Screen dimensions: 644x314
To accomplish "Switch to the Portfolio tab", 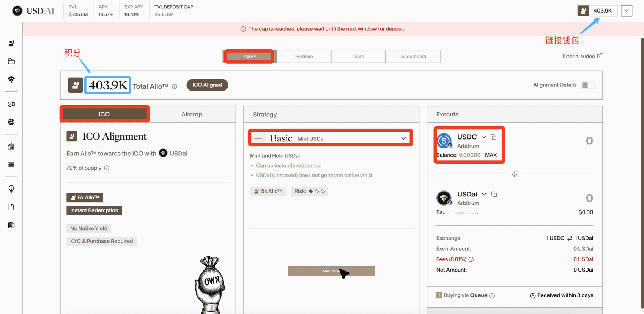I will click(x=304, y=57).
